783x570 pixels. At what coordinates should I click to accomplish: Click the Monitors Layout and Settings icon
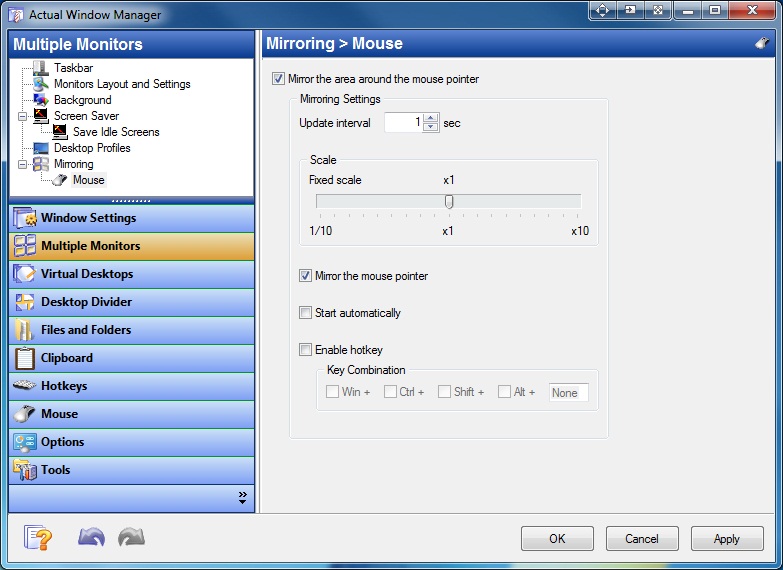click(40, 84)
